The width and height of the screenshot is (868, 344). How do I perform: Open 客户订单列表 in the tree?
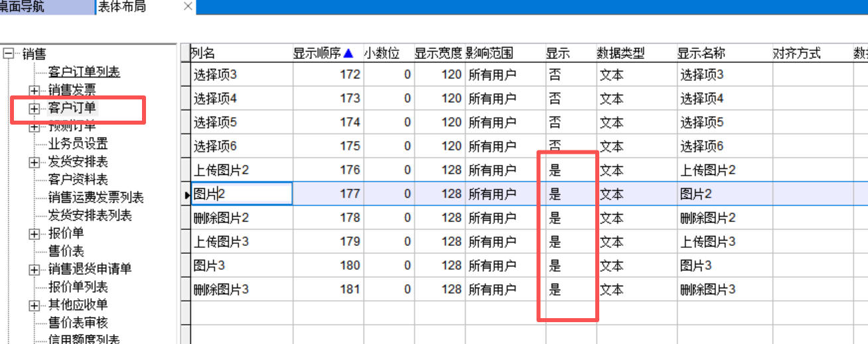coord(84,72)
